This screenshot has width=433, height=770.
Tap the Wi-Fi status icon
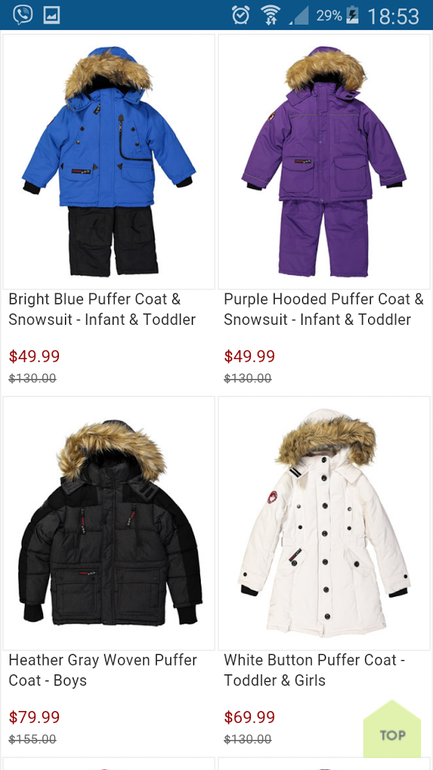[270, 15]
